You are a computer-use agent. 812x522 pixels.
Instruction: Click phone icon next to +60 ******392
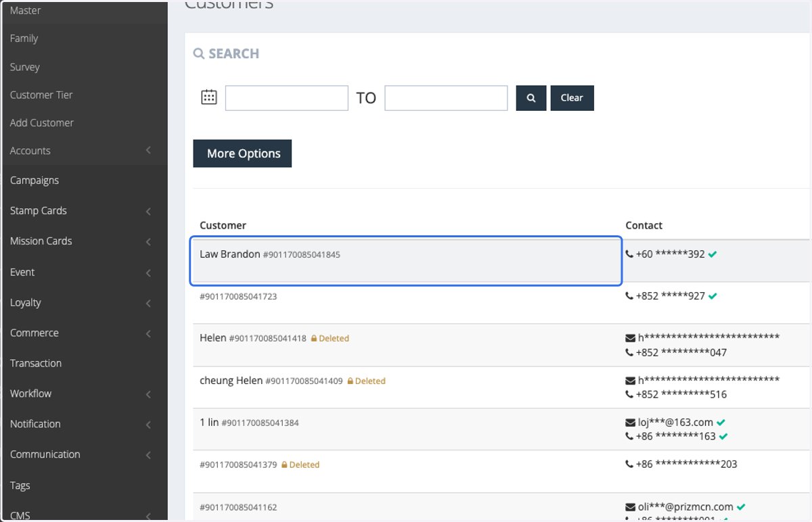tap(629, 254)
